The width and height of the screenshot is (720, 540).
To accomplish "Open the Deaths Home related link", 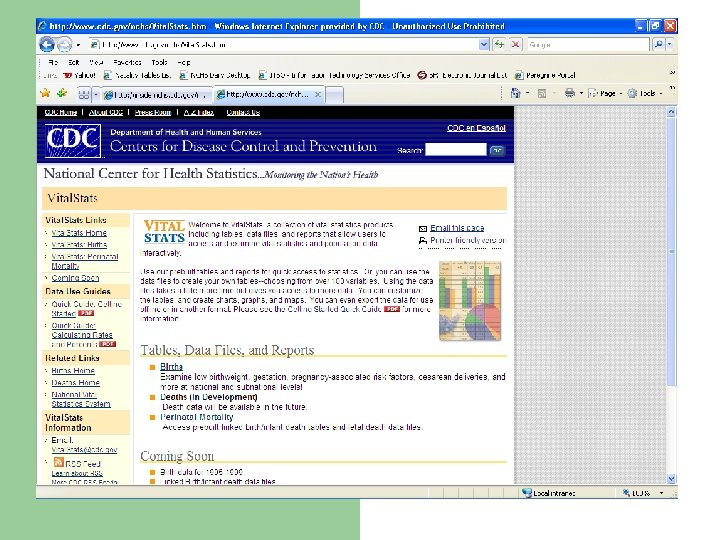I will pyautogui.click(x=75, y=382).
